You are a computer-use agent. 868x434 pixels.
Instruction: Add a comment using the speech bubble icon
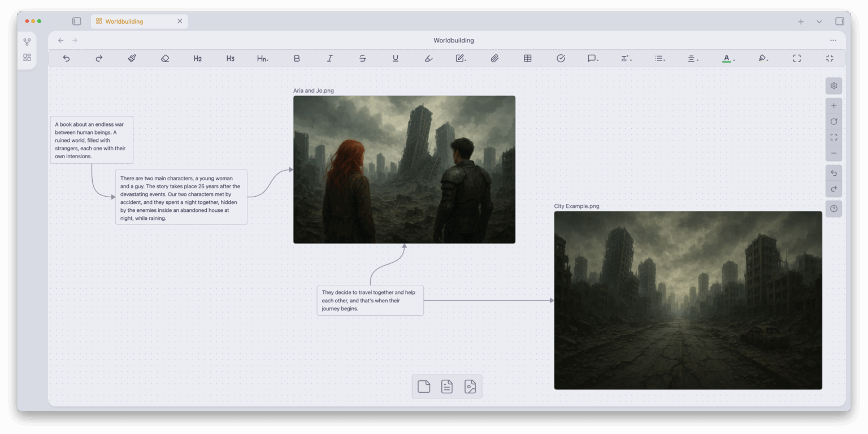point(592,58)
